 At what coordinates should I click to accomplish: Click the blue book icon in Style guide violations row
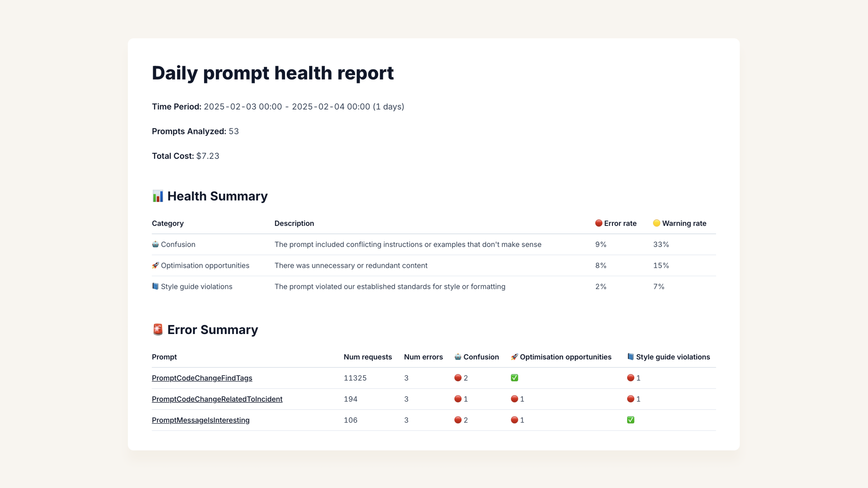click(155, 286)
